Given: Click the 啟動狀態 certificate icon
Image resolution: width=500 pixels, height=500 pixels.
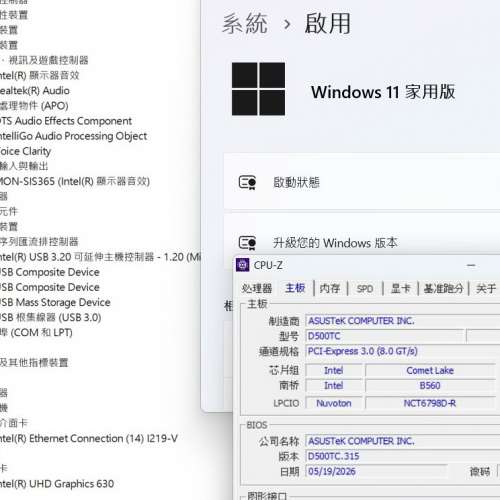Looking at the screenshot, I should coord(247,182).
